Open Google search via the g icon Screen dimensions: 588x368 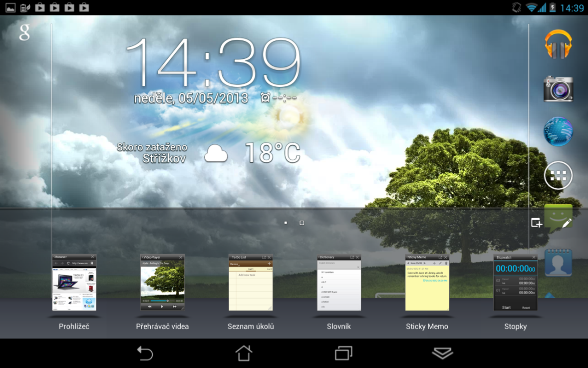[x=24, y=32]
